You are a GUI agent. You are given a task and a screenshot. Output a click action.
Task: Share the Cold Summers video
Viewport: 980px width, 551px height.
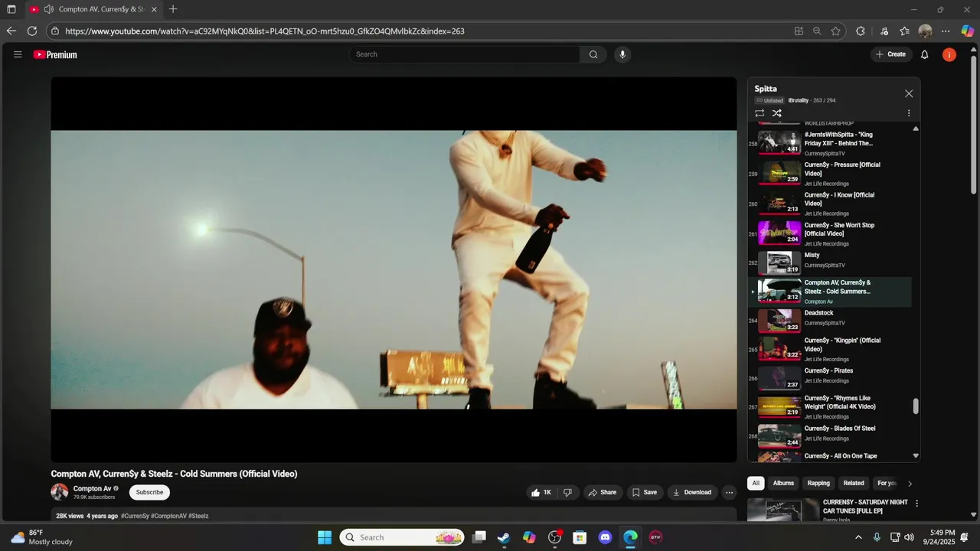(x=603, y=493)
